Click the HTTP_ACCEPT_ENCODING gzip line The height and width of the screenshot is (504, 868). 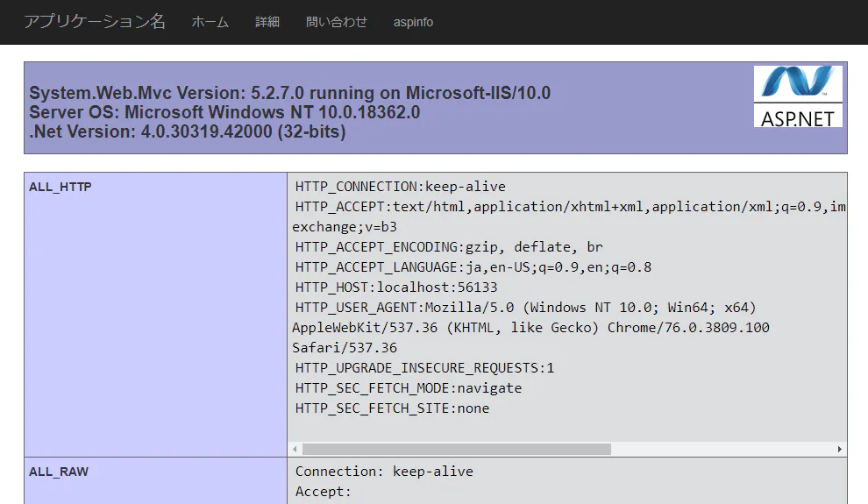click(449, 247)
